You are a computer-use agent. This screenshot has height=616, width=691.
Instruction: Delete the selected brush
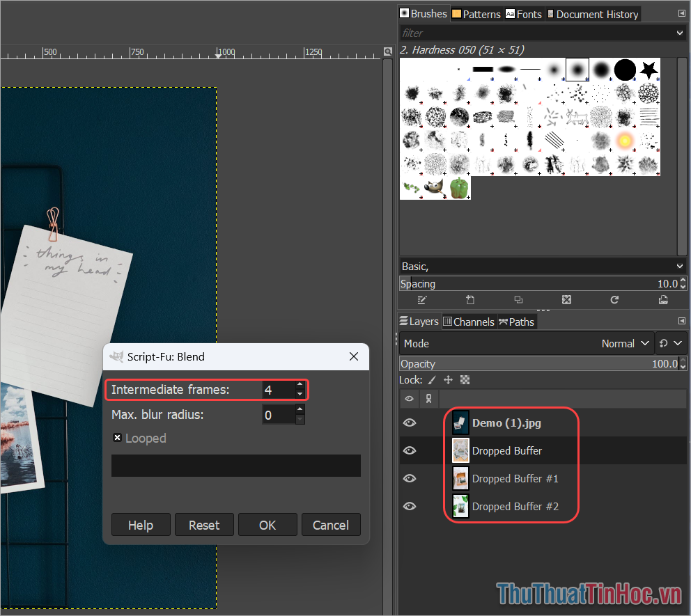(567, 300)
